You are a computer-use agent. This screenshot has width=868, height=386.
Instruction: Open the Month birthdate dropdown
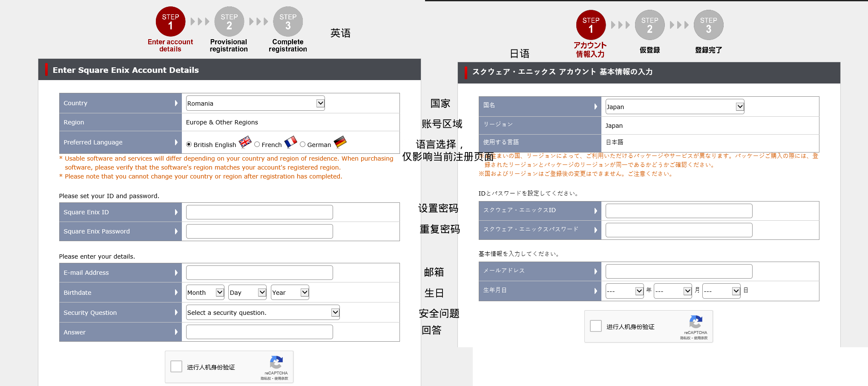(205, 292)
